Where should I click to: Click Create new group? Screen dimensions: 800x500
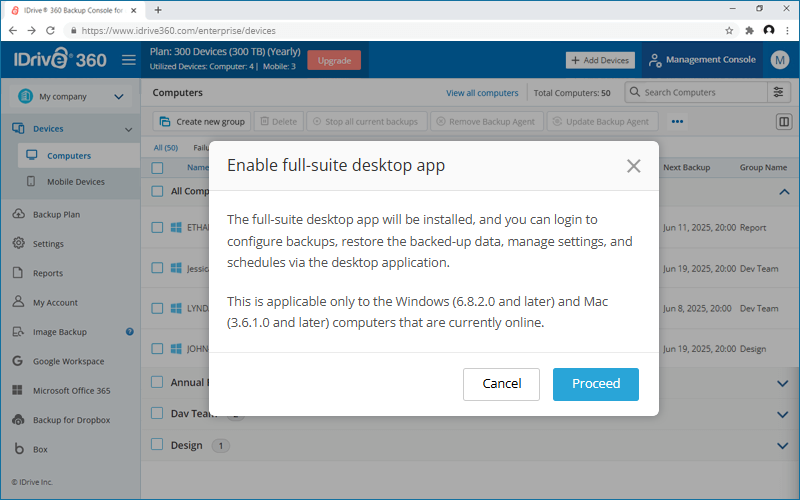tap(202, 121)
